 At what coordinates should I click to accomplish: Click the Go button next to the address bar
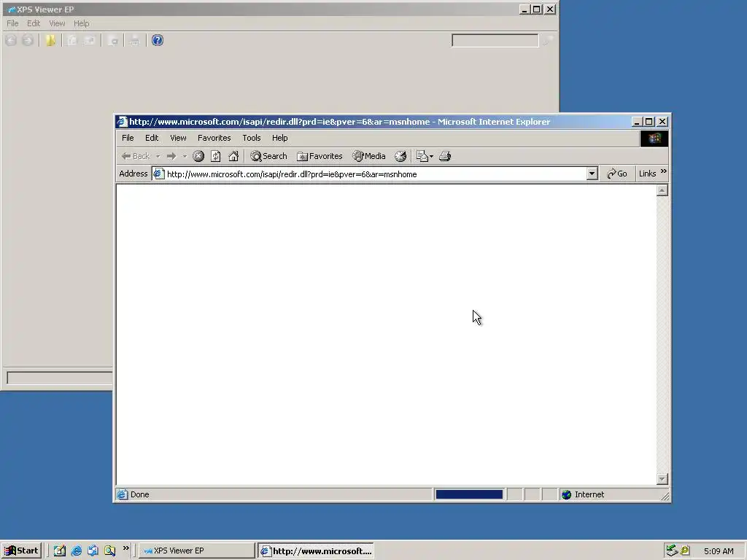click(x=617, y=174)
